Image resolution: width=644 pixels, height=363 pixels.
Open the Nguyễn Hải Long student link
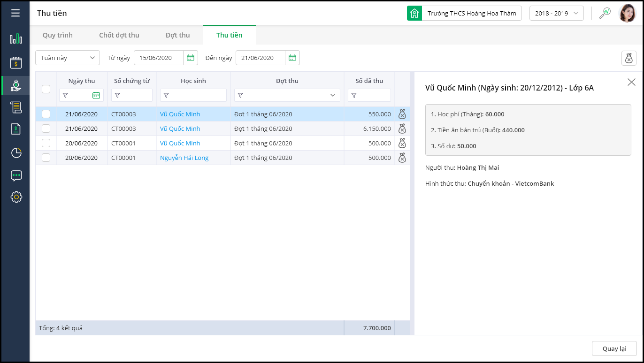point(184,158)
